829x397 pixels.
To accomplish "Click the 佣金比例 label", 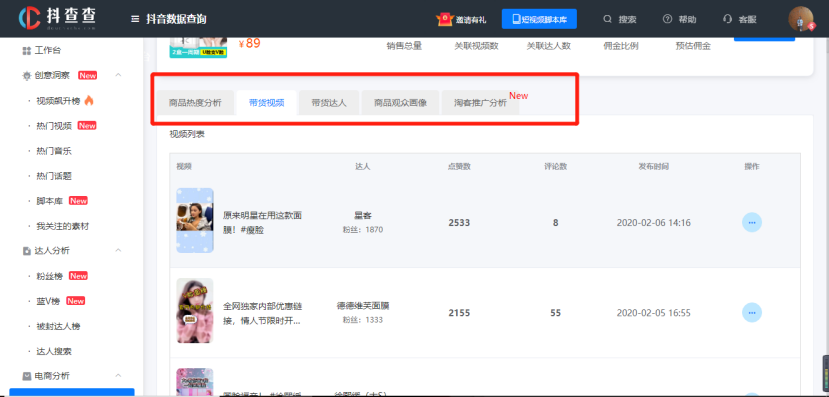I will 621,46.
